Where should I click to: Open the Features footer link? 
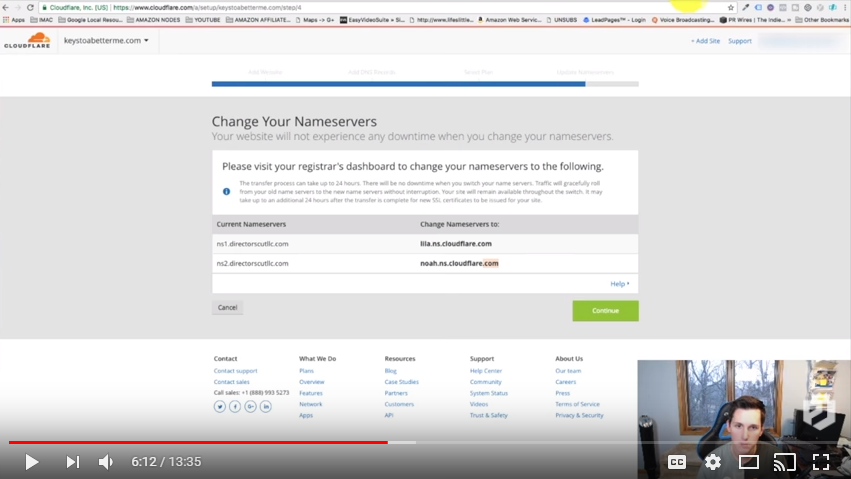pos(310,393)
